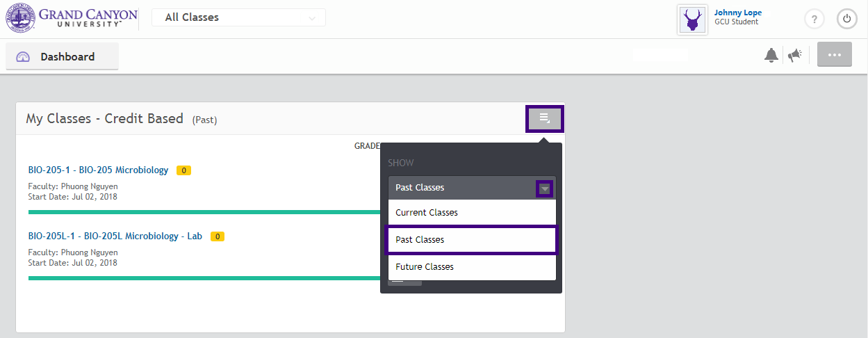This screenshot has height=338, width=868.
Task: Select Future Classes option
Action: click(472, 267)
